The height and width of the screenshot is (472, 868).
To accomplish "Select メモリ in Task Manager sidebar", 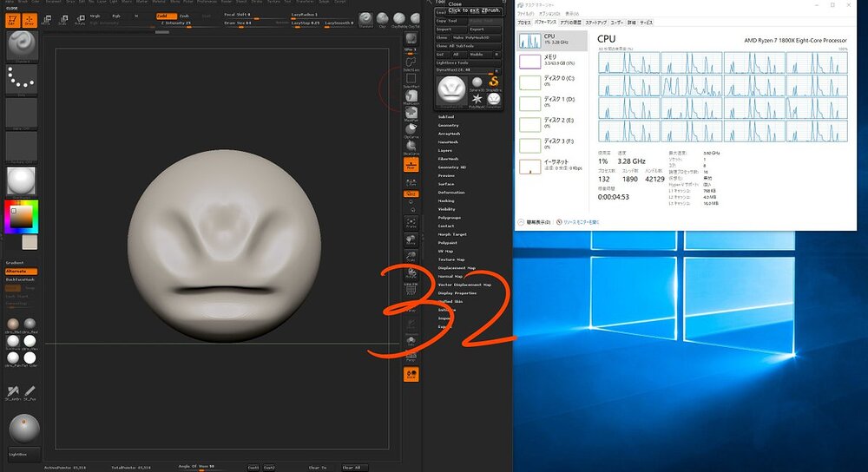I will (x=552, y=61).
